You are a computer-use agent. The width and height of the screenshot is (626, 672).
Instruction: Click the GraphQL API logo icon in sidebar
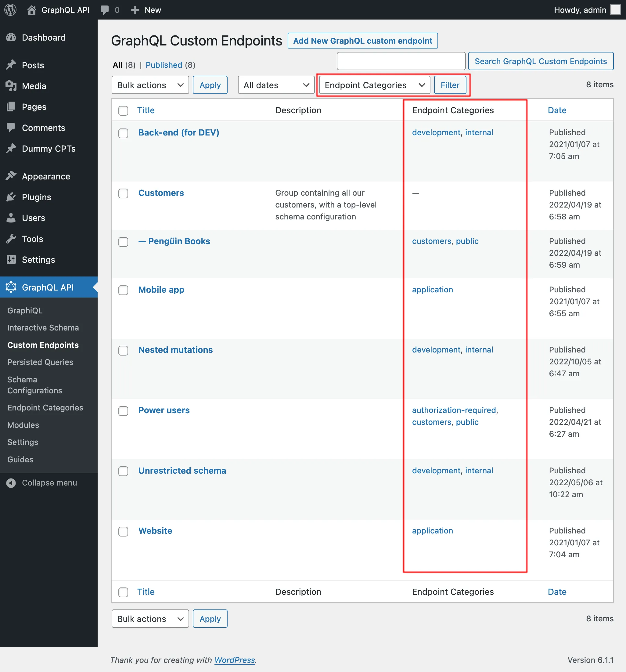click(x=11, y=287)
